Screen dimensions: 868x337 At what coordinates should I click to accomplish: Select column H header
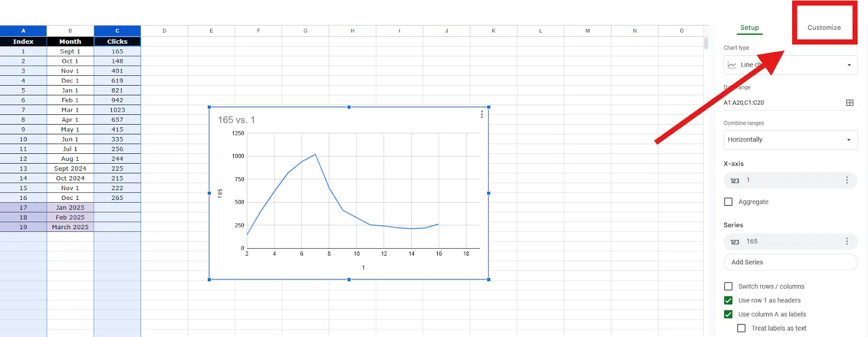point(353,31)
